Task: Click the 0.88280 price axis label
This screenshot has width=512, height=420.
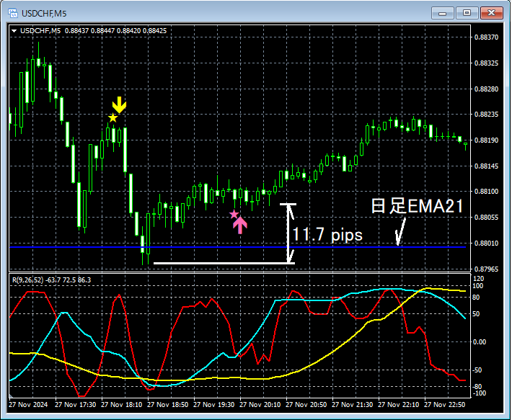Action: coord(486,89)
